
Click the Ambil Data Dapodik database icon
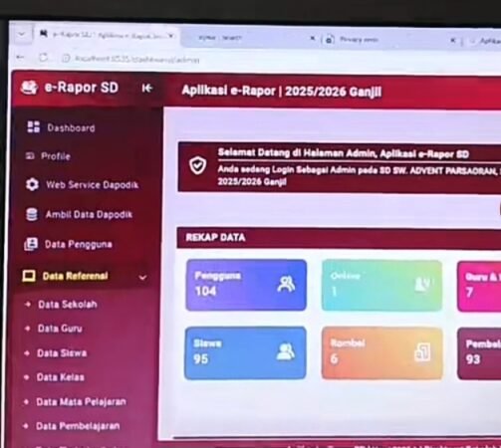[32, 214]
